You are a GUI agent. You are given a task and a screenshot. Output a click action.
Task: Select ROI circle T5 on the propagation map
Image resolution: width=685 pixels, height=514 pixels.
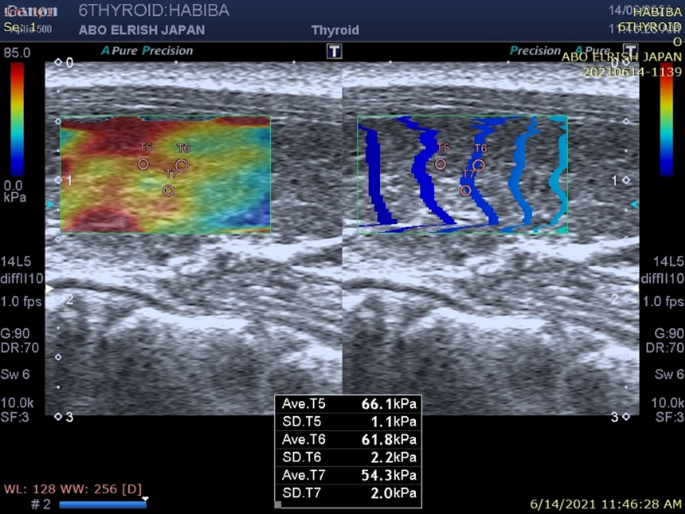click(x=440, y=164)
